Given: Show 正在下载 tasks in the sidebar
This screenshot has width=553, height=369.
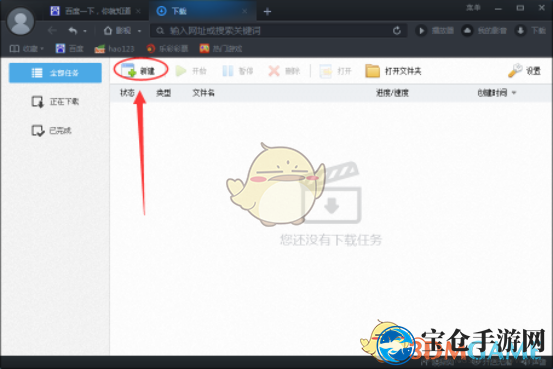Looking at the screenshot, I should tap(55, 102).
